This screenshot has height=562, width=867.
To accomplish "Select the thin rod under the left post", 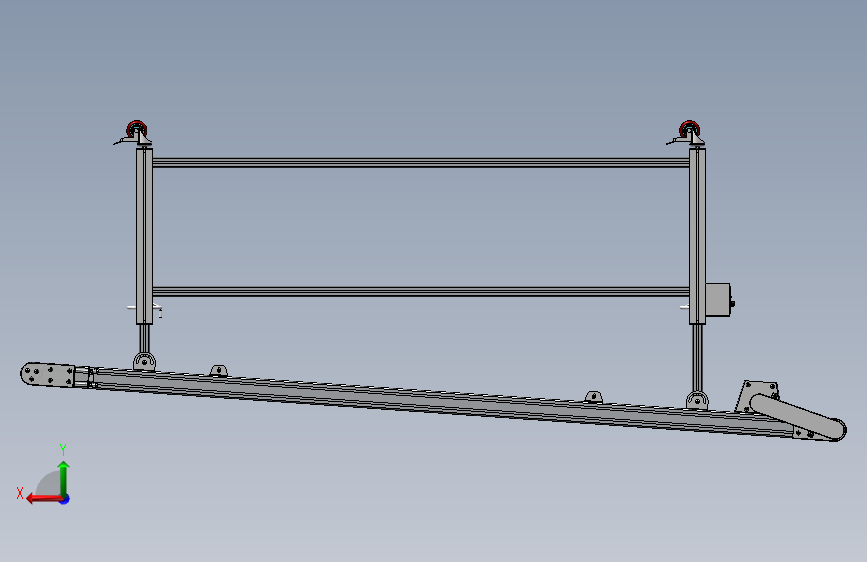I will 144,338.
